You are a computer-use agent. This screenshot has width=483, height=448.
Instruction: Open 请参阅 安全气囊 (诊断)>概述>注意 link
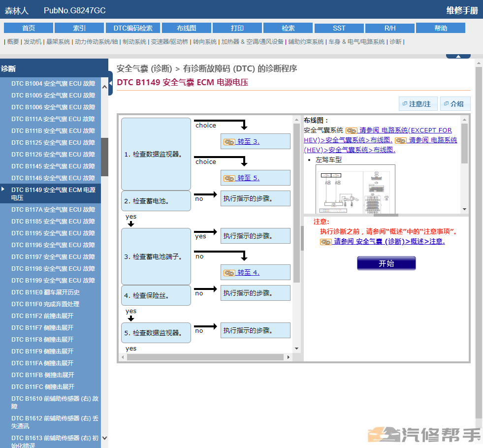(x=389, y=241)
